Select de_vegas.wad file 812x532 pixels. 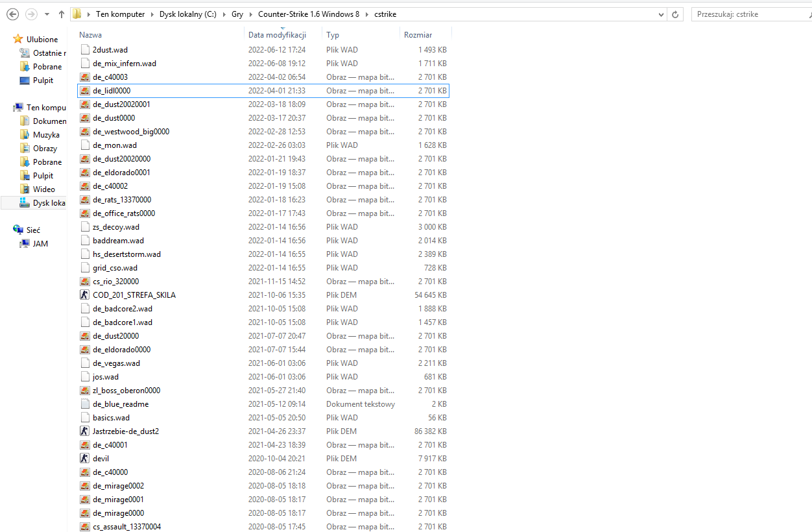tap(263, 363)
